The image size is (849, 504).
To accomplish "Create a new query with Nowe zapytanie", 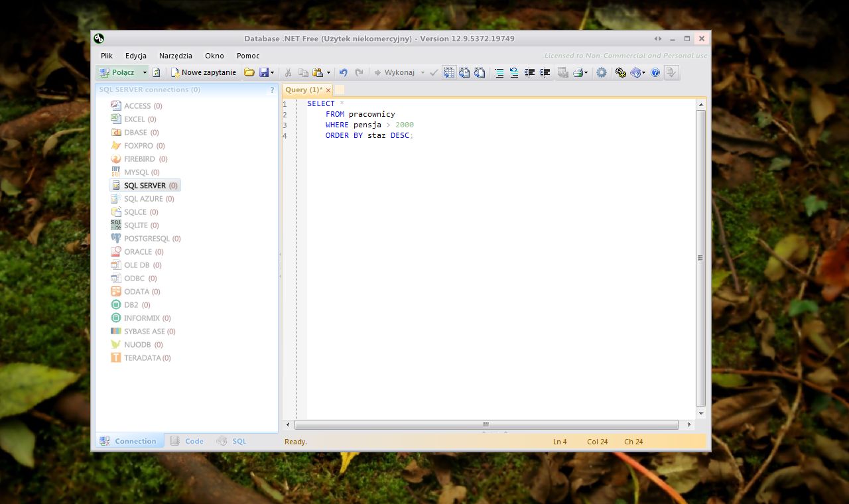I will [204, 72].
